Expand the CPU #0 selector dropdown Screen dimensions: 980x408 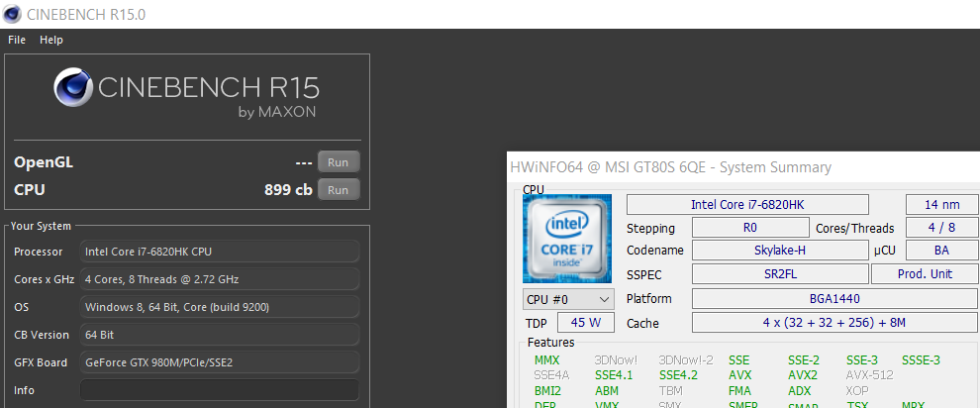point(568,299)
